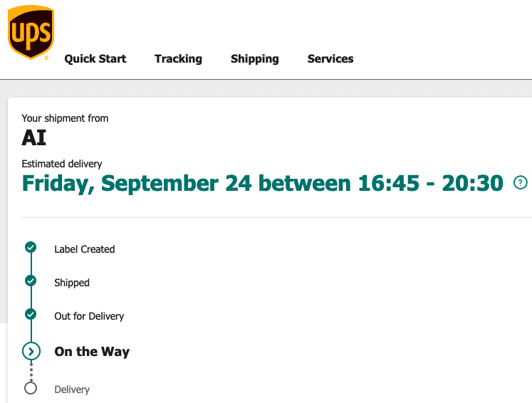Screen dimensions: 532x403
Task: Click the shipper name AI
Action: pos(34,137)
